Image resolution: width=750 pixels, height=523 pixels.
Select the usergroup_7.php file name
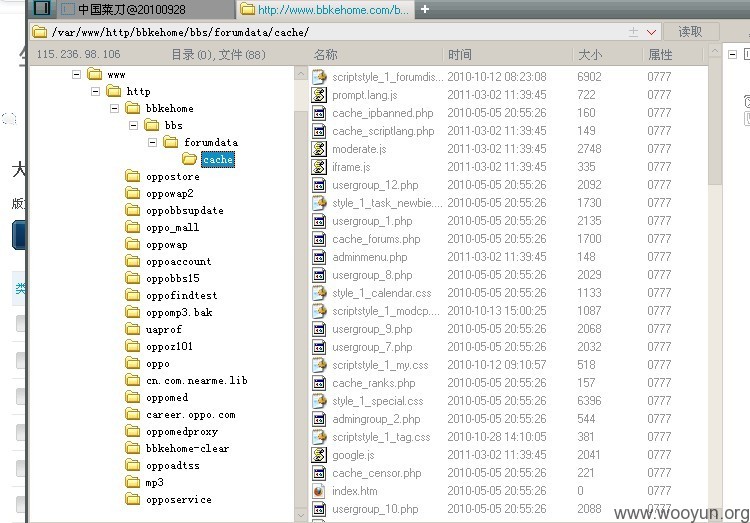(372, 347)
